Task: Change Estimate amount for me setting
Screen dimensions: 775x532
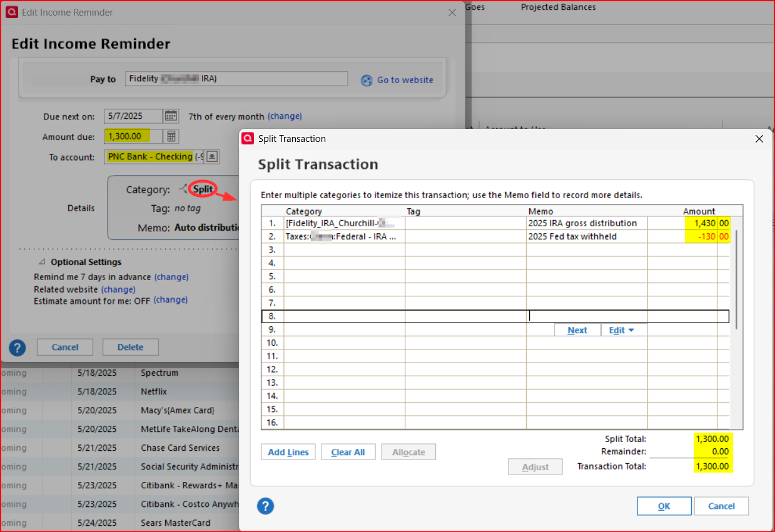Action: [171, 300]
